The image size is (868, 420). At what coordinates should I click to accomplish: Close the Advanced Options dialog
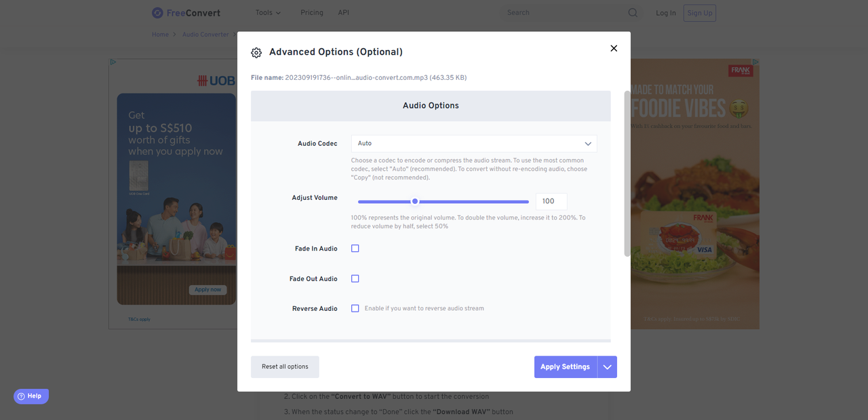coord(614,48)
